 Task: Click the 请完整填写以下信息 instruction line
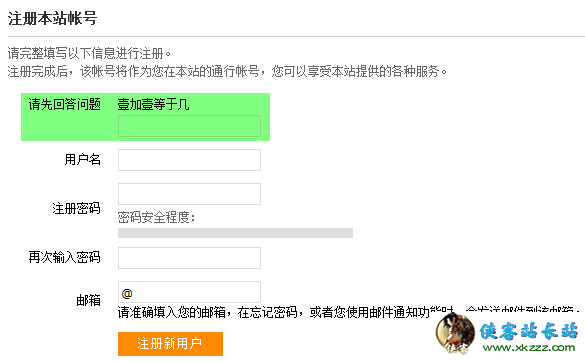pos(89,53)
